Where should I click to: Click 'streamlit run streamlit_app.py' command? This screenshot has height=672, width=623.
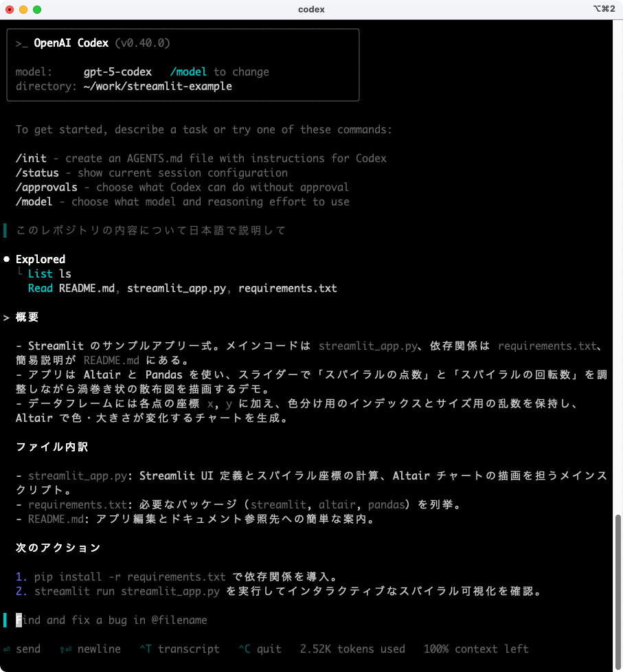pos(127,592)
